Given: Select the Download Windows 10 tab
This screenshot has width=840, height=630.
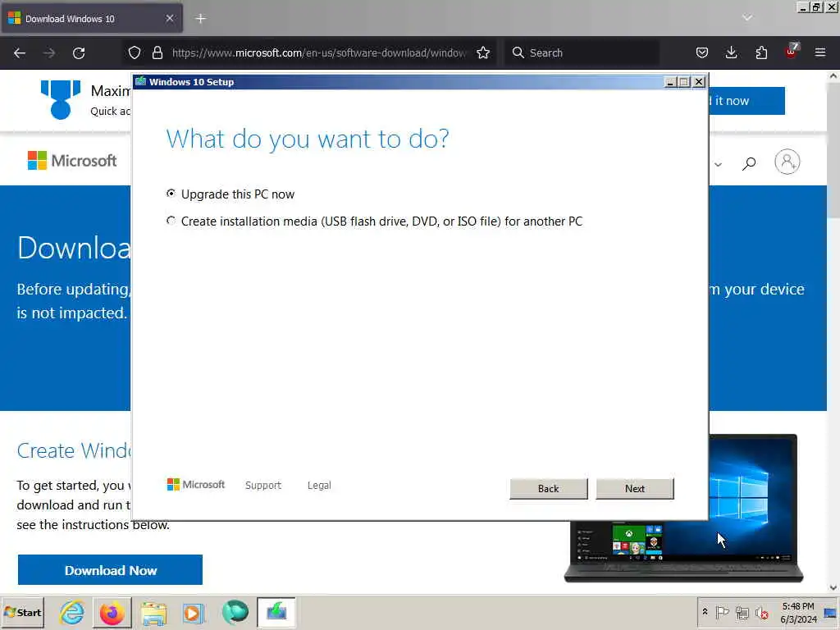Looking at the screenshot, I should pos(92,18).
